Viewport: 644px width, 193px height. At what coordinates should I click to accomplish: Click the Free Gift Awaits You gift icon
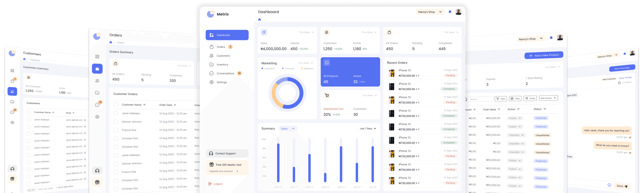click(211, 165)
